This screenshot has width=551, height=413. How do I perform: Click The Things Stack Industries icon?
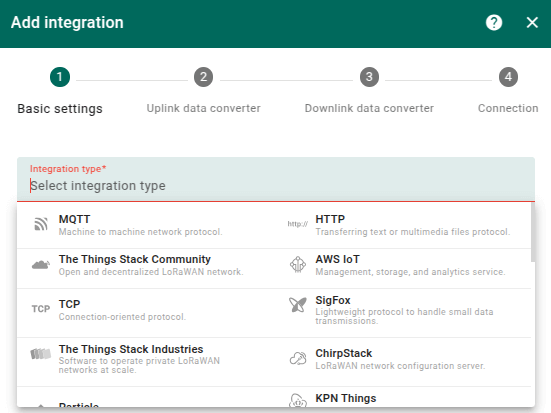pos(41,354)
